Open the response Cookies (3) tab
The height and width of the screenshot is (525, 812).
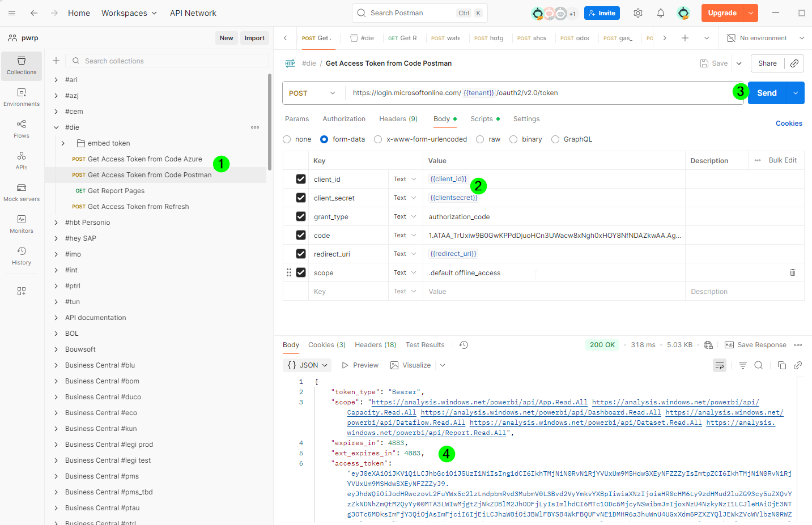click(327, 345)
